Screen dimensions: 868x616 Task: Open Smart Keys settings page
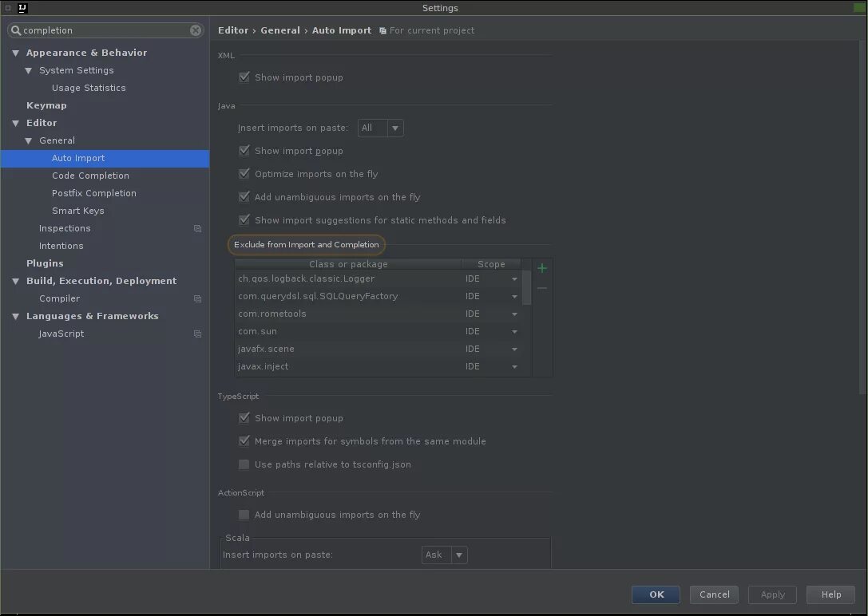[78, 211]
